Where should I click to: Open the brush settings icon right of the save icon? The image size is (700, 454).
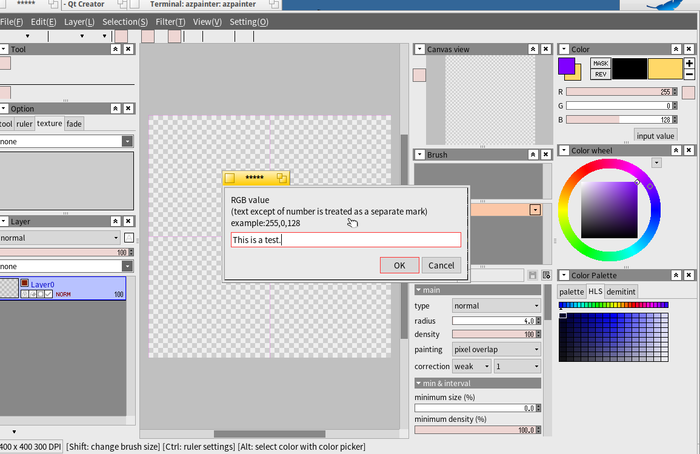pos(546,275)
